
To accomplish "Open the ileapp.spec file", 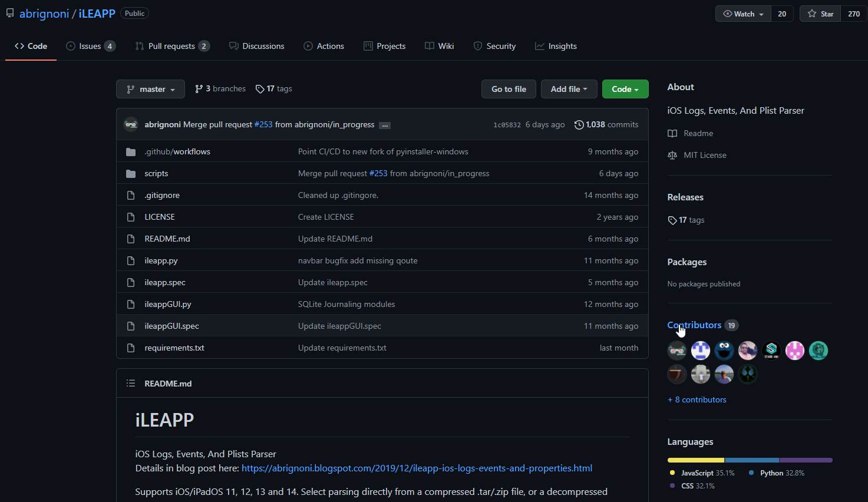I will pos(165,282).
